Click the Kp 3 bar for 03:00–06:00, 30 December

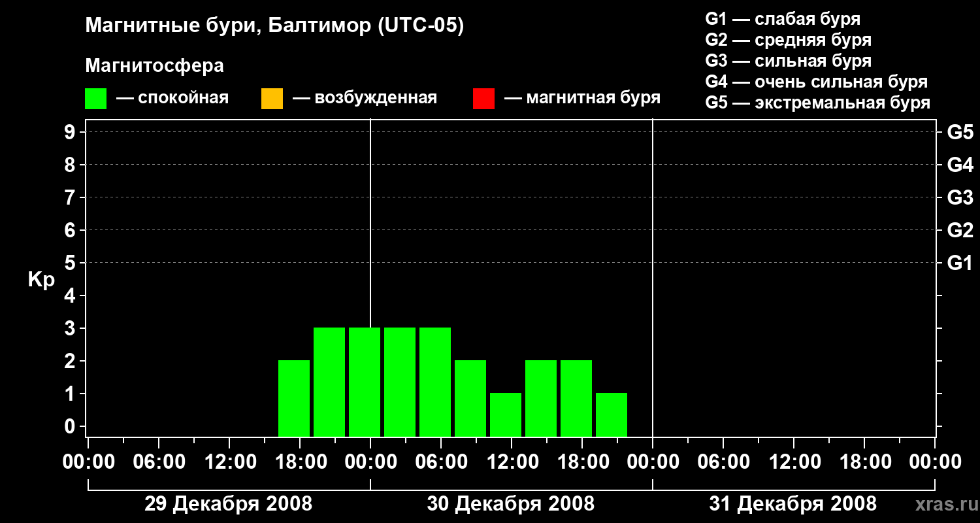point(435,382)
